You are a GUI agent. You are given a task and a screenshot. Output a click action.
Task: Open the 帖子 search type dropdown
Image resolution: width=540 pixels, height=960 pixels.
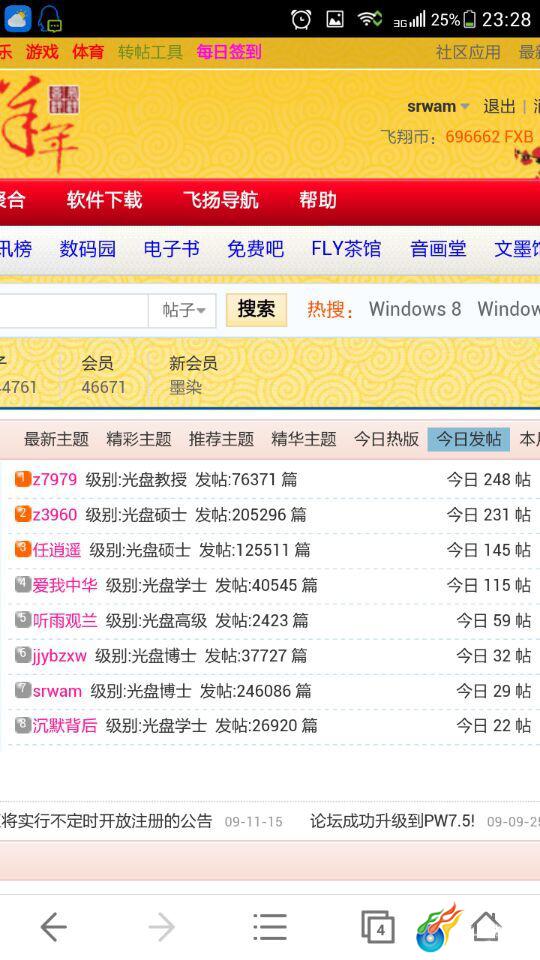point(183,310)
